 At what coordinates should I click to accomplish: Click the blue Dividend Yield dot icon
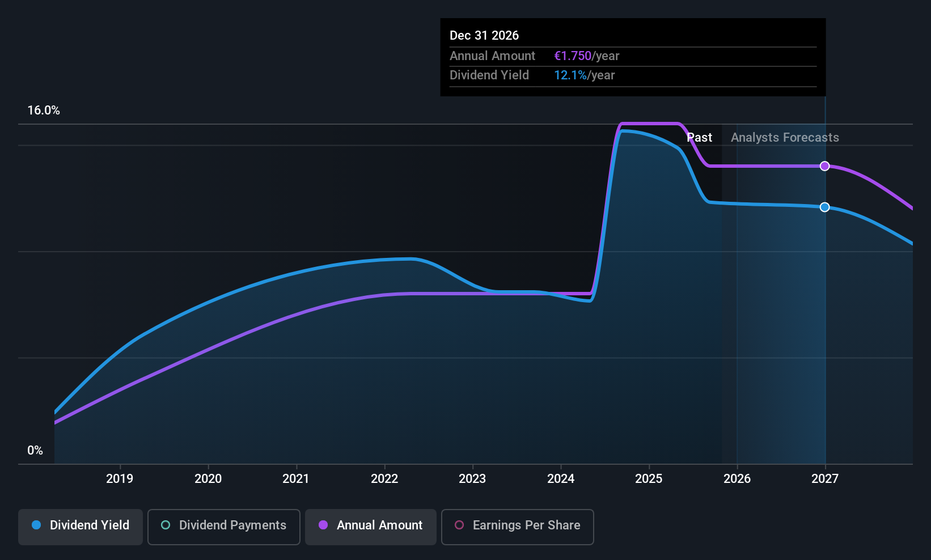(36, 525)
